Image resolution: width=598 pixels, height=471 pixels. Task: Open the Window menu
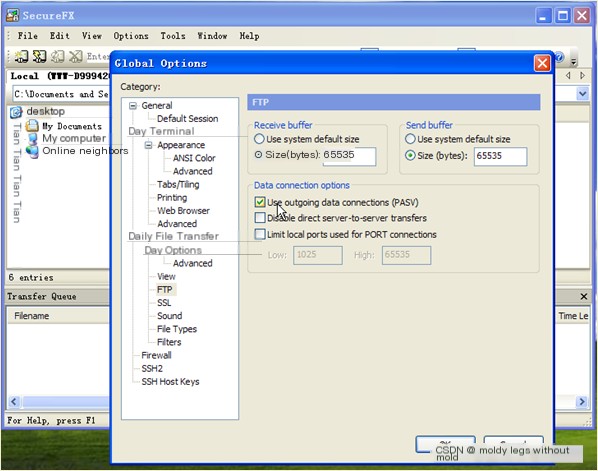coord(212,36)
